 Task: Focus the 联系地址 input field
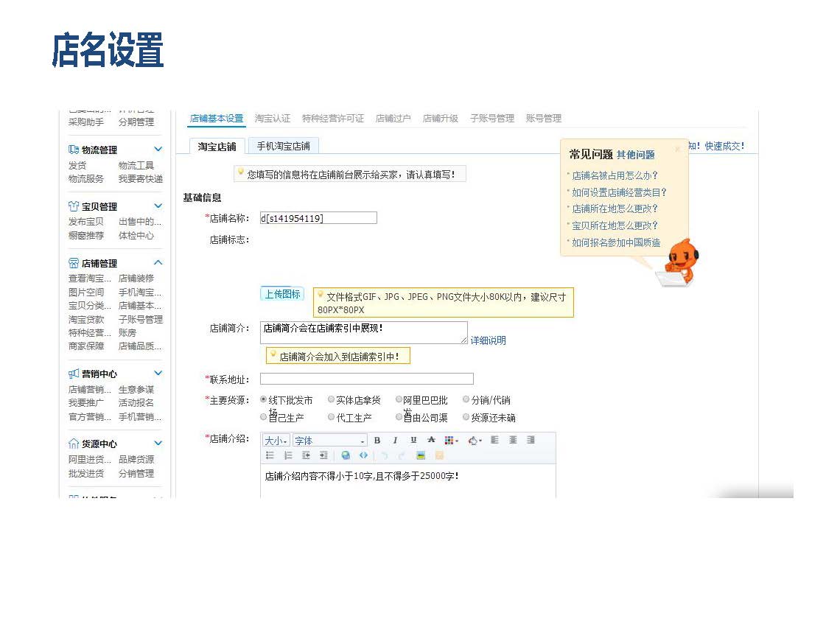(x=367, y=379)
